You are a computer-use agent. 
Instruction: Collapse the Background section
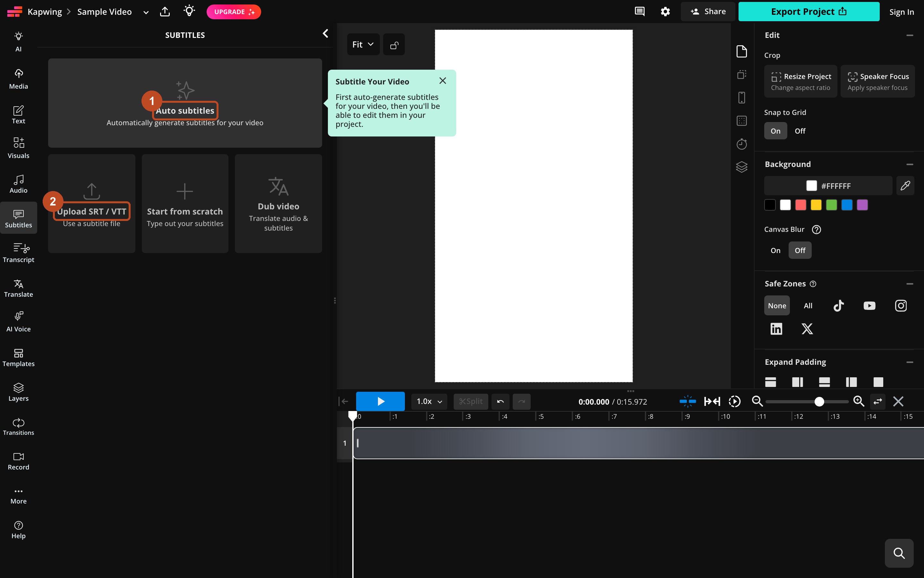coord(910,164)
